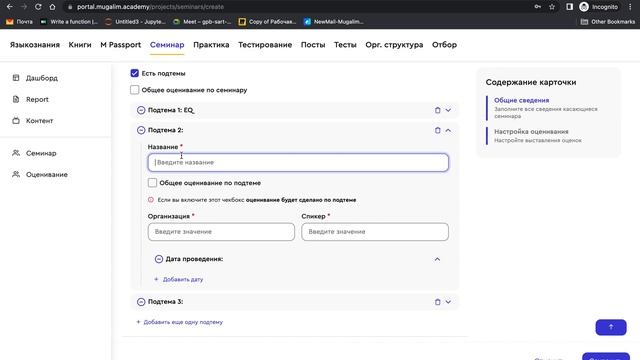Open browser home page icon

[x=52, y=7]
